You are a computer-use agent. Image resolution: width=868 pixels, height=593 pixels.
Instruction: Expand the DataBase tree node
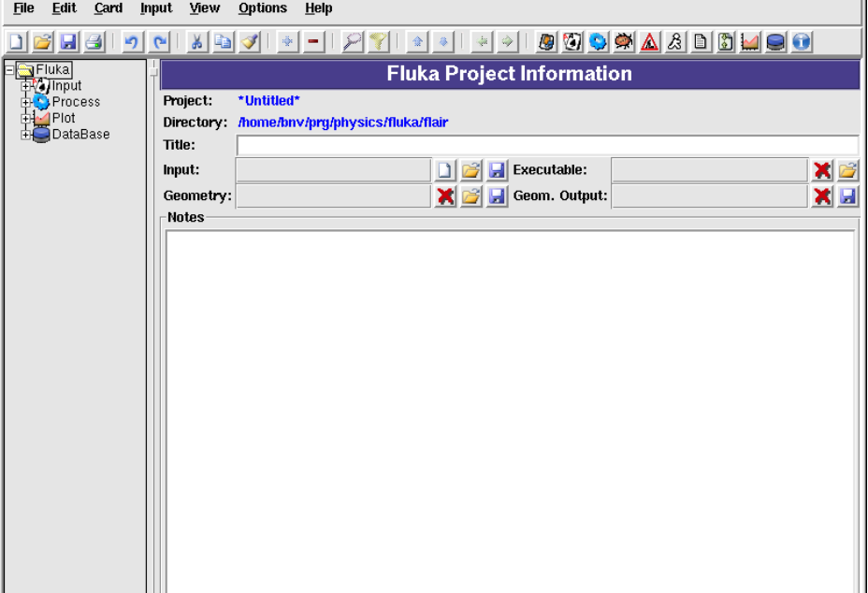click(x=25, y=135)
